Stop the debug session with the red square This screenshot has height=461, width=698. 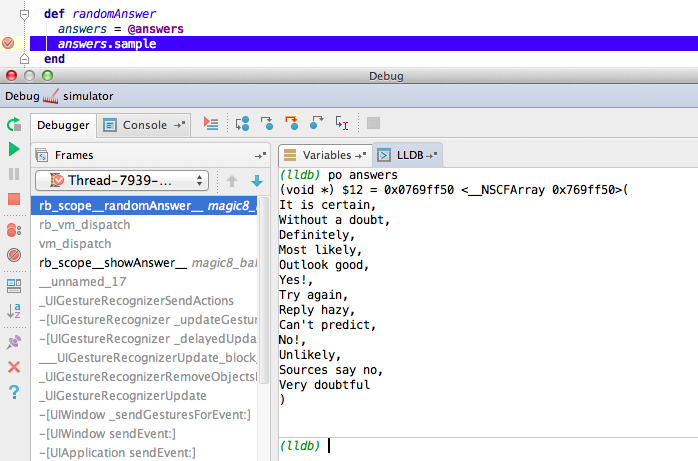14,199
